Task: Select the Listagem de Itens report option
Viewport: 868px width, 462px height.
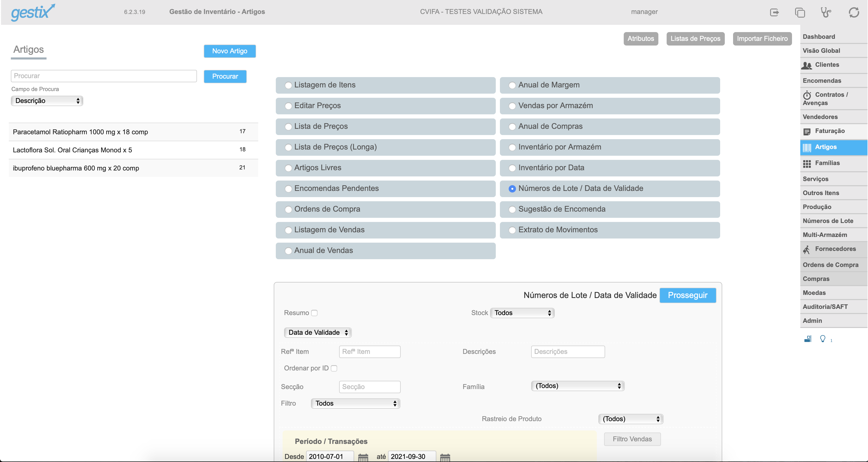Action: point(288,85)
